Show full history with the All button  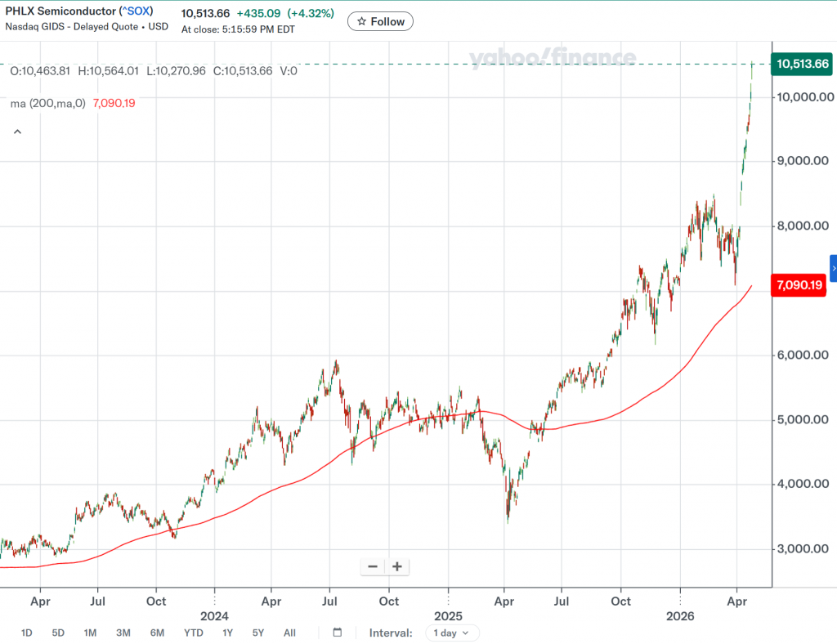289,633
